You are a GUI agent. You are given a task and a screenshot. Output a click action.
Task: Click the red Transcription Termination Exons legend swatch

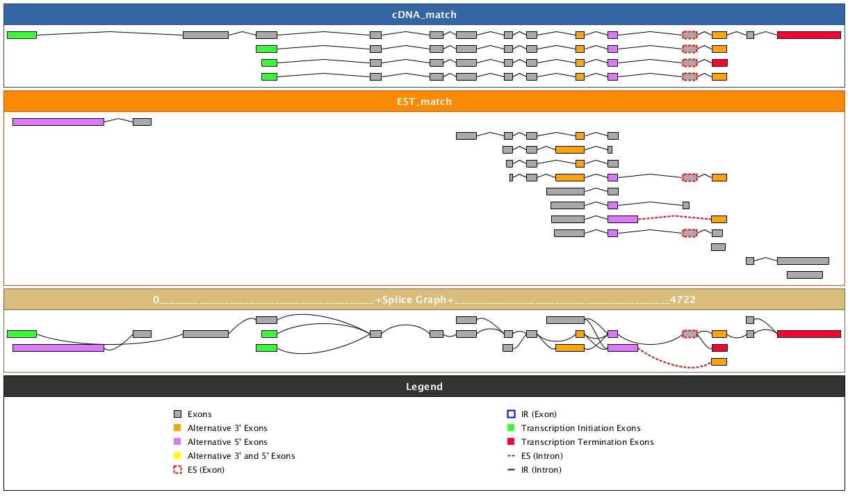click(x=511, y=442)
